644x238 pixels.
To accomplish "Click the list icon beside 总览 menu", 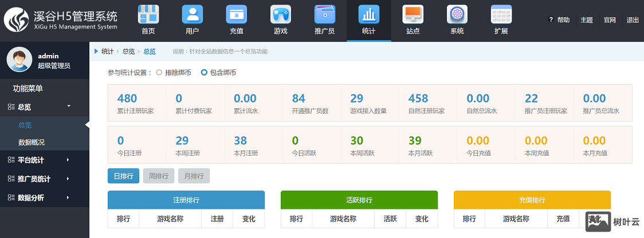I will (x=11, y=106).
